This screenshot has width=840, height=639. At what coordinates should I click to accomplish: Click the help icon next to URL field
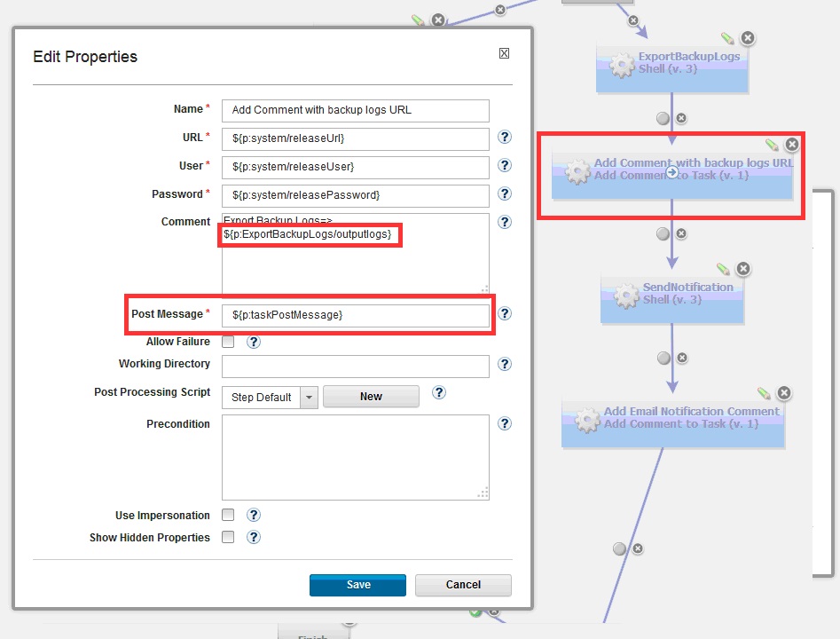click(x=505, y=138)
